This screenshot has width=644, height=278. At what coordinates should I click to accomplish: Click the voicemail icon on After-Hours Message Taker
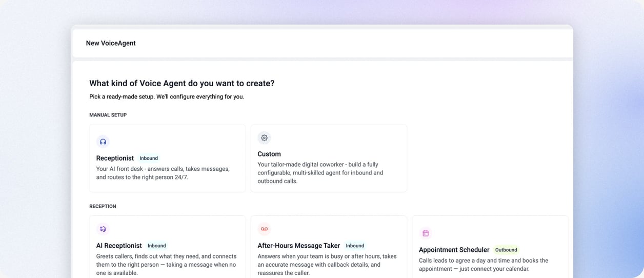(264, 229)
